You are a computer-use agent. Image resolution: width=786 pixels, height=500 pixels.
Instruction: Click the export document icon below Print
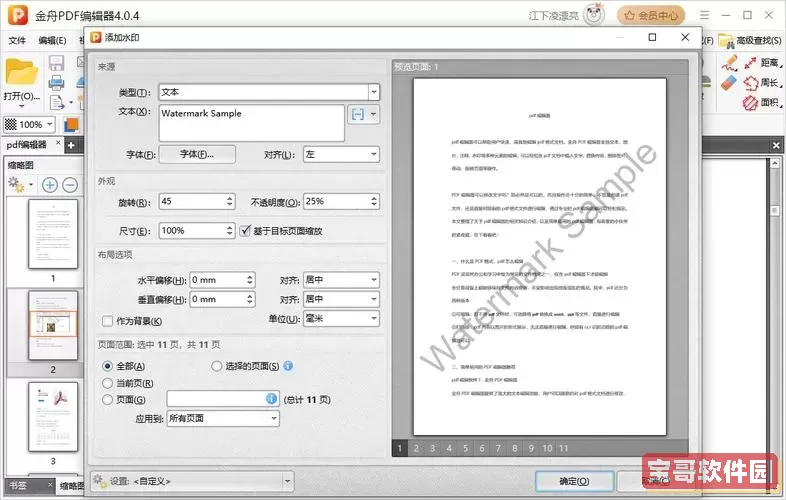point(57,102)
